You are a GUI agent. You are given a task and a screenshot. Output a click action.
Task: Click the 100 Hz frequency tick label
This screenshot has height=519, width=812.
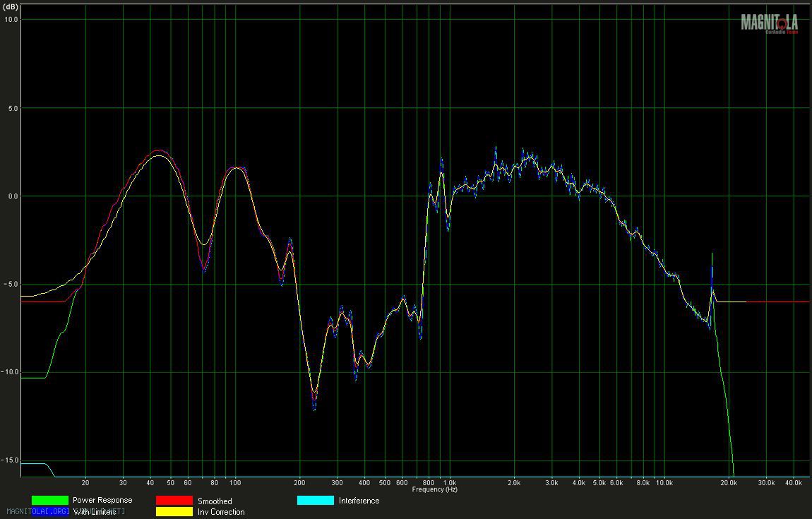[x=234, y=483]
